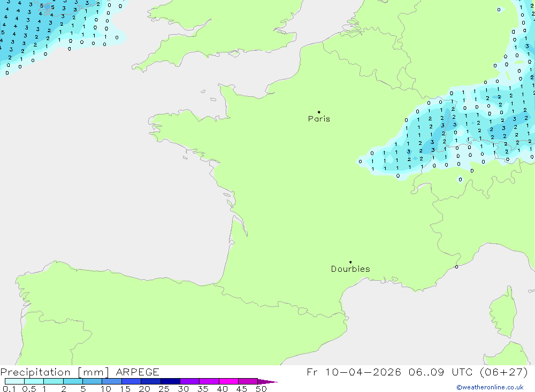This screenshot has width=535, height=392.
Task: Select the 40–45 mm legend swatch
Action: (x=228, y=381)
